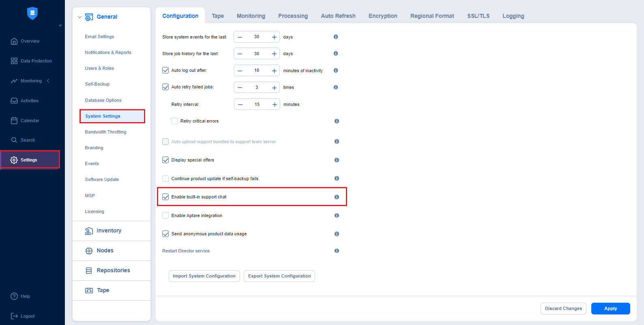The image size is (644, 325).
Task: Click the Apply button
Action: [x=610, y=308]
